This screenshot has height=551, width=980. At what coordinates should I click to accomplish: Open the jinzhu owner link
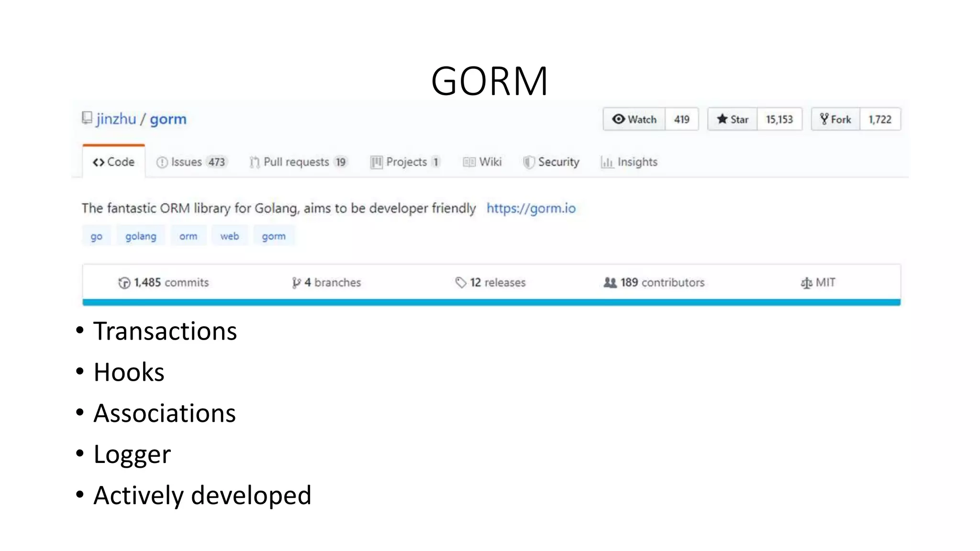pyautogui.click(x=116, y=119)
